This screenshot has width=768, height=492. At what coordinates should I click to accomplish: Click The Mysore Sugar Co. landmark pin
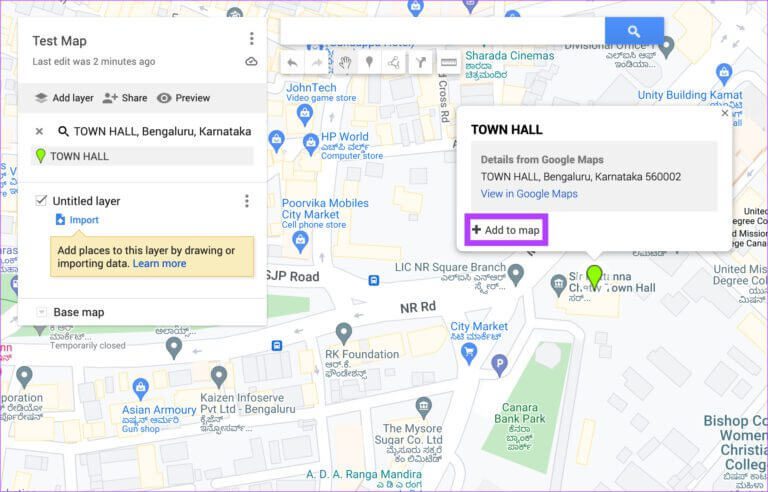click(x=423, y=408)
